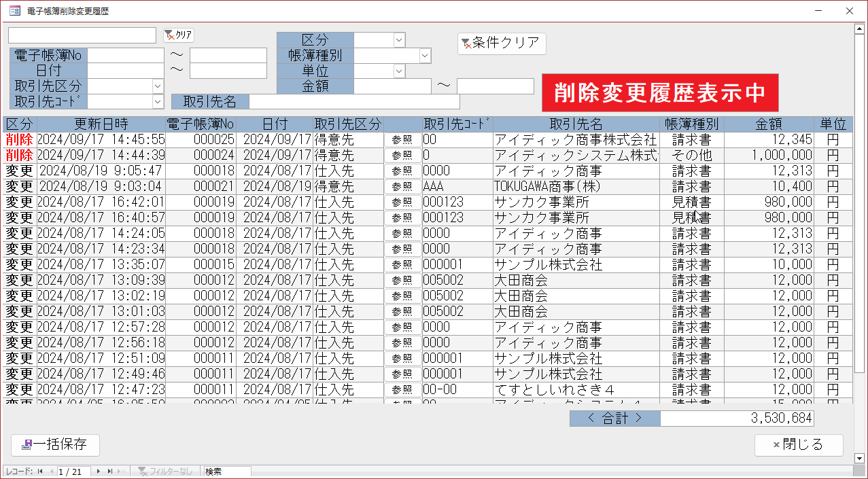Click 参照 button for TOKUGAWA商事(株) row
The width and height of the screenshot is (868, 479).
point(402,186)
